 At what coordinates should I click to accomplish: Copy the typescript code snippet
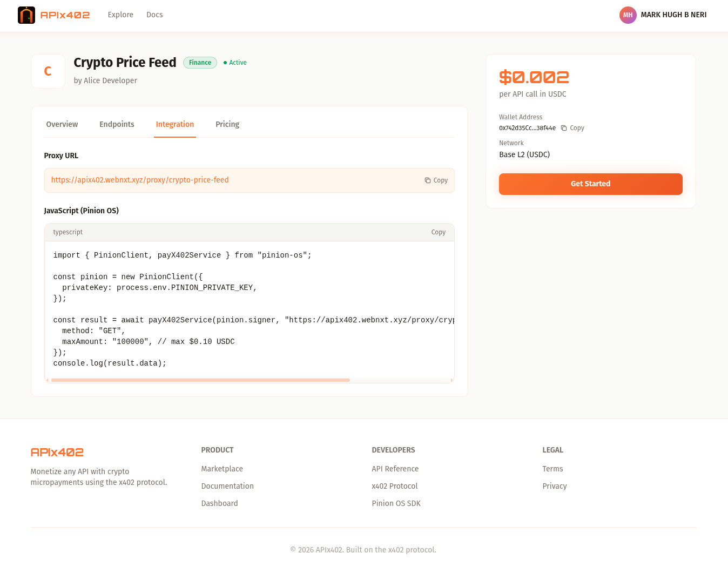438,232
